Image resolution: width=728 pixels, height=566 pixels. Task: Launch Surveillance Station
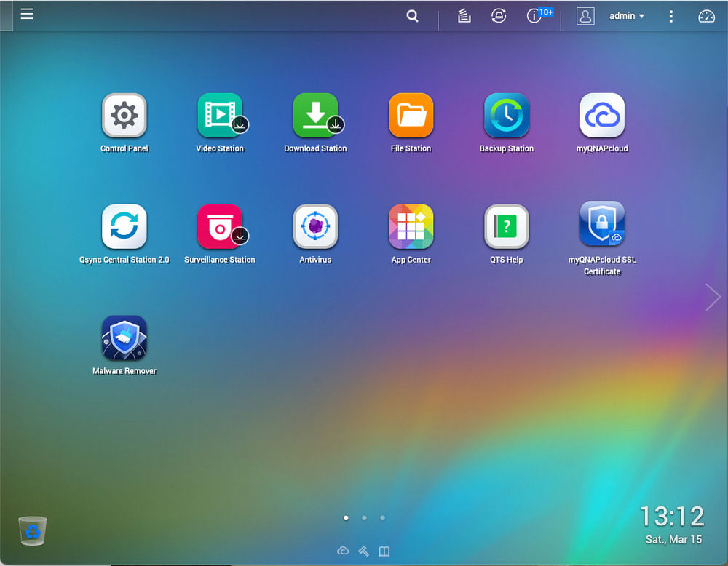point(220,227)
